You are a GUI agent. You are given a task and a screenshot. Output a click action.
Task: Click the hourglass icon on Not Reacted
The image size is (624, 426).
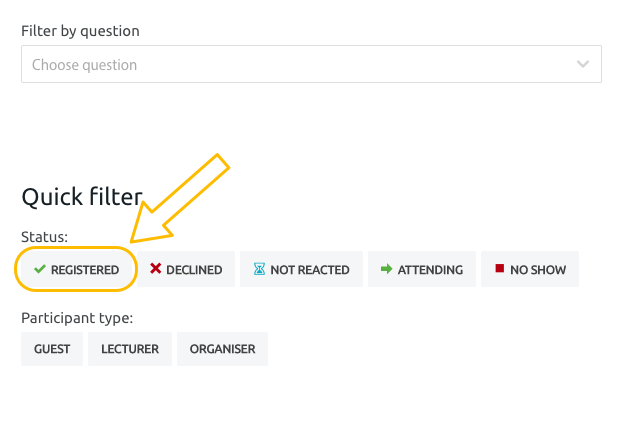[x=259, y=270]
